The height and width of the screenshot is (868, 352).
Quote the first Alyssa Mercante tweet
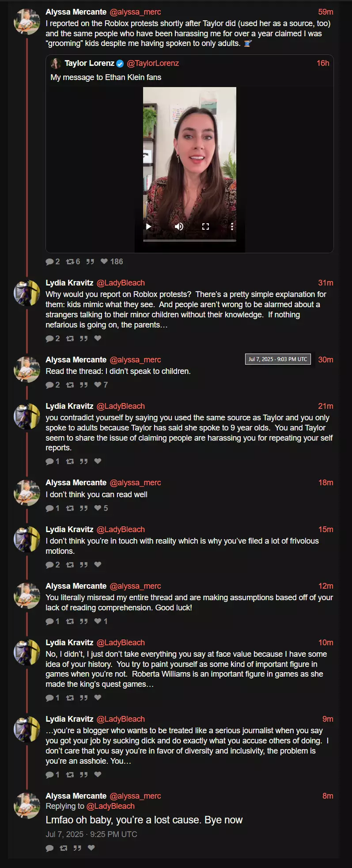click(90, 262)
